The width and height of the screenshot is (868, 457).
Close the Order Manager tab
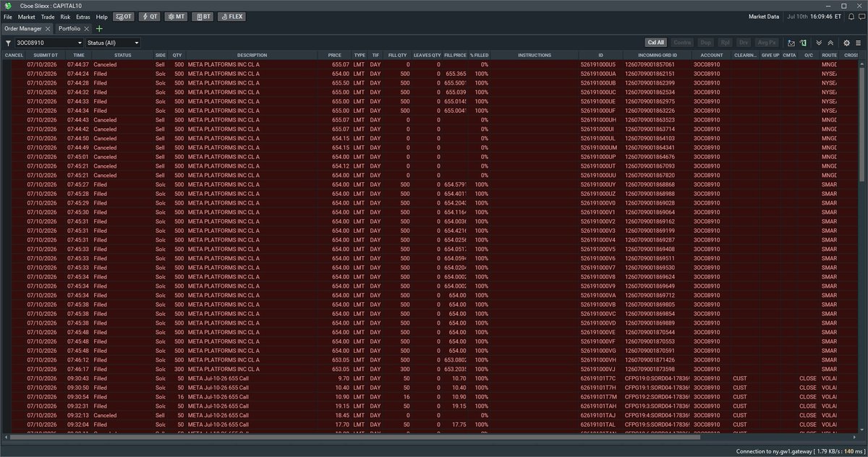[x=48, y=28]
